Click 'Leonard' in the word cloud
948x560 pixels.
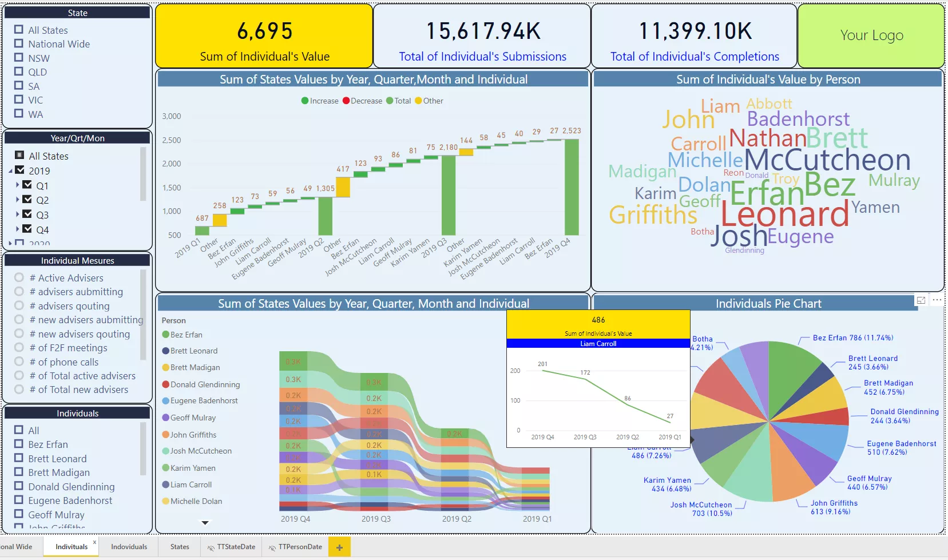784,215
